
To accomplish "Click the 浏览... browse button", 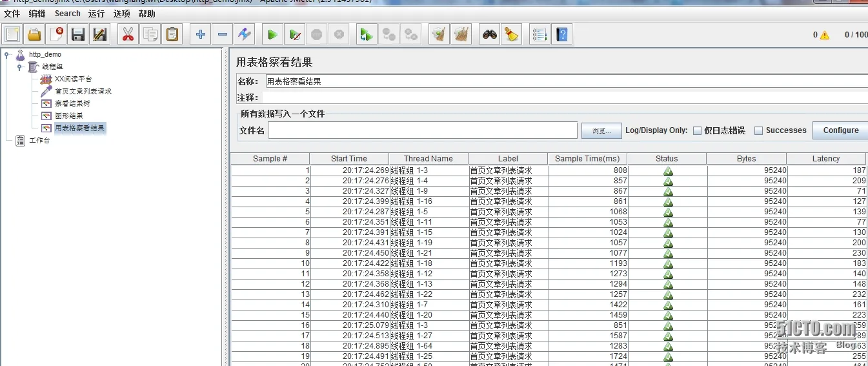I will [x=601, y=130].
